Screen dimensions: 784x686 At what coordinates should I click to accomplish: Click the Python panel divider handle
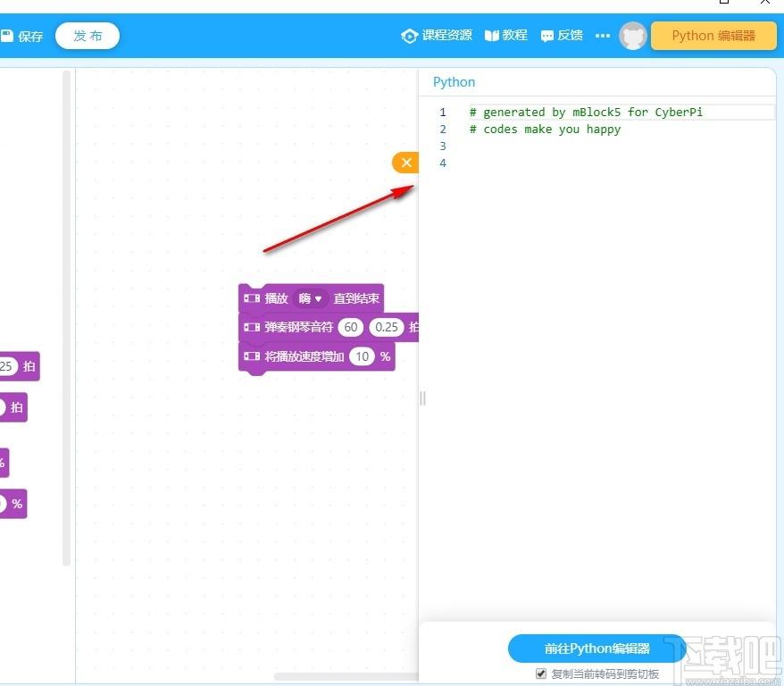[x=422, y=398]
